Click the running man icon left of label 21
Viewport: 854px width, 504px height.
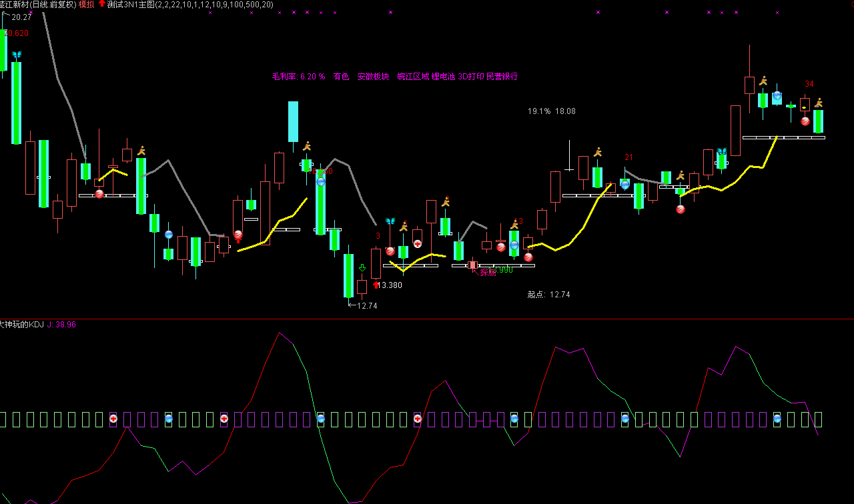click(x=598, y=152)
